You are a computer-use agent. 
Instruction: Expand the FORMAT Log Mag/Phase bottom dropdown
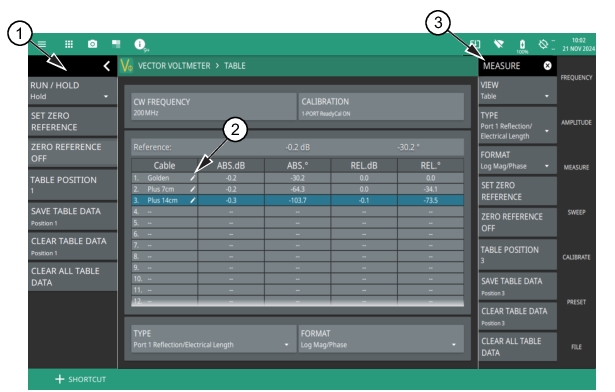tap(381, 339)
